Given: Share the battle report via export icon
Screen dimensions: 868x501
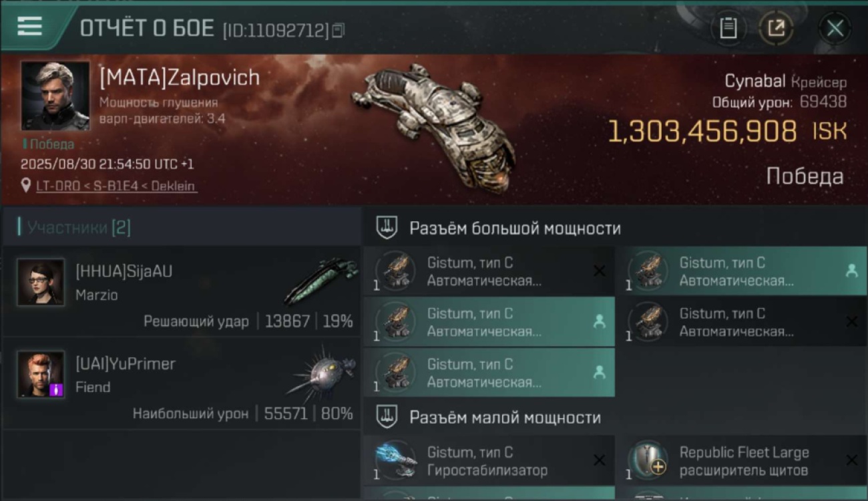Looking at the screenshot, I should pos(776,28).
